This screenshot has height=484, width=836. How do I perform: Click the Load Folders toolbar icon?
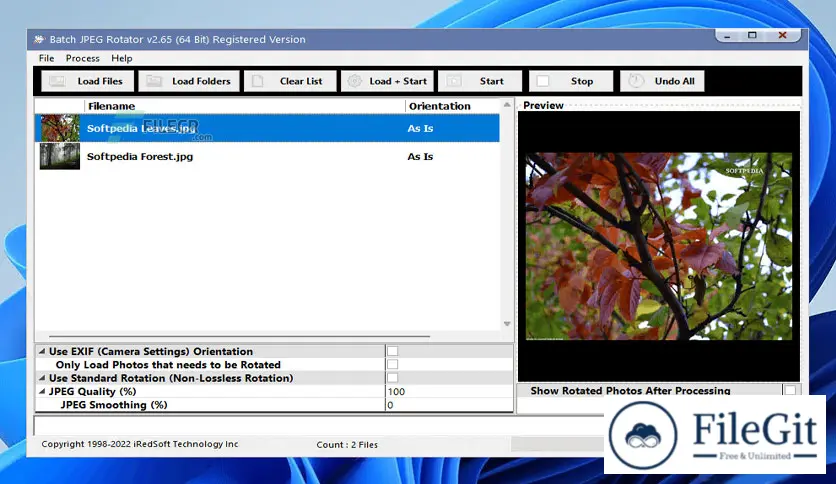[x=153, y=81]
